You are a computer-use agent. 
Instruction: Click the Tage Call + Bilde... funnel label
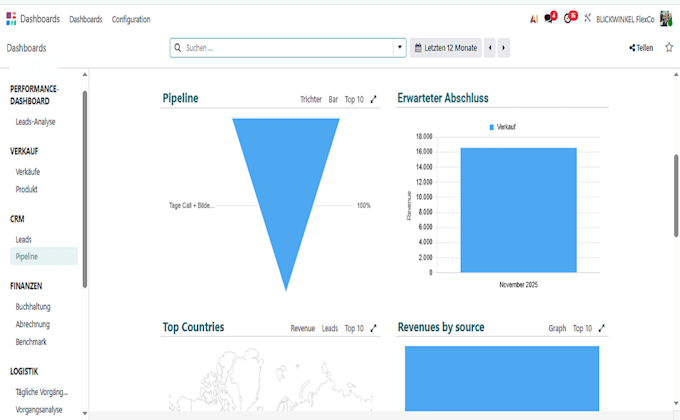pyautogui.click(x=192, y=206)
